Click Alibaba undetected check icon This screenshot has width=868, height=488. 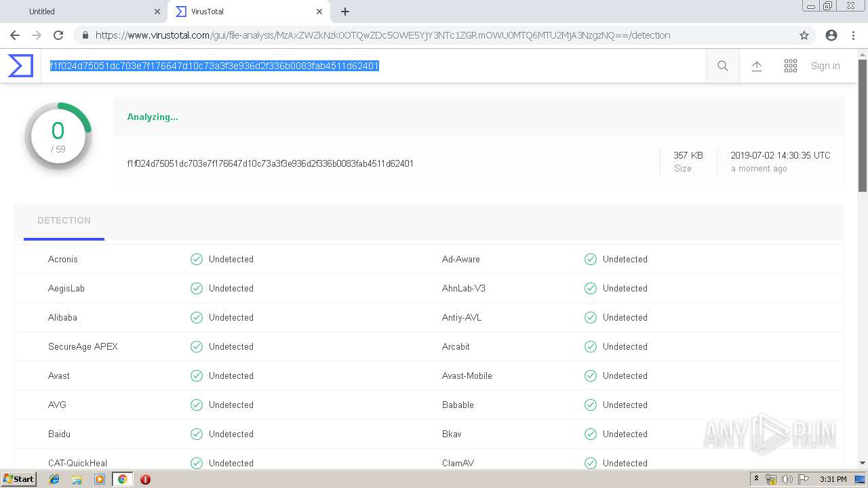[197, 317]
